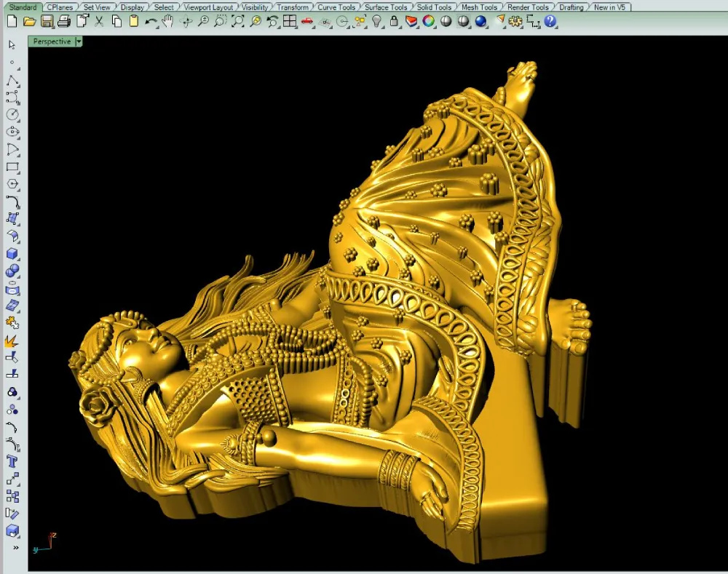Click the Zoom Selected icon
The height and width of the screenshot is (574, 728).
[x=255, y=21]
